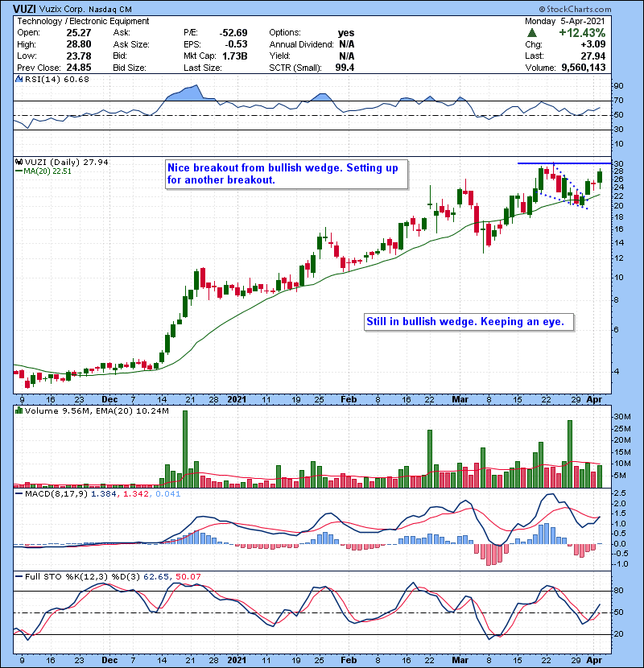Click the Nasdaq CM exchange label
The width and height of the screenshot is (644, 668).
point(110,10)
